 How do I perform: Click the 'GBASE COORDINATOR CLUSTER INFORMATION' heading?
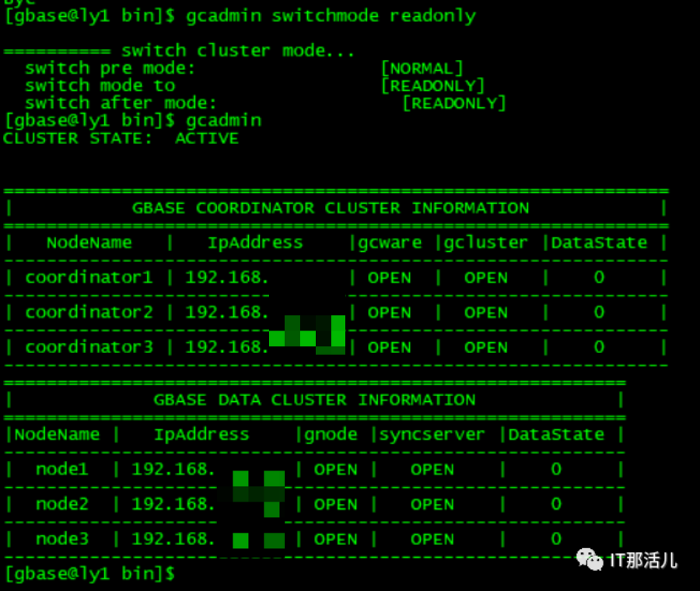click(331, 208)
